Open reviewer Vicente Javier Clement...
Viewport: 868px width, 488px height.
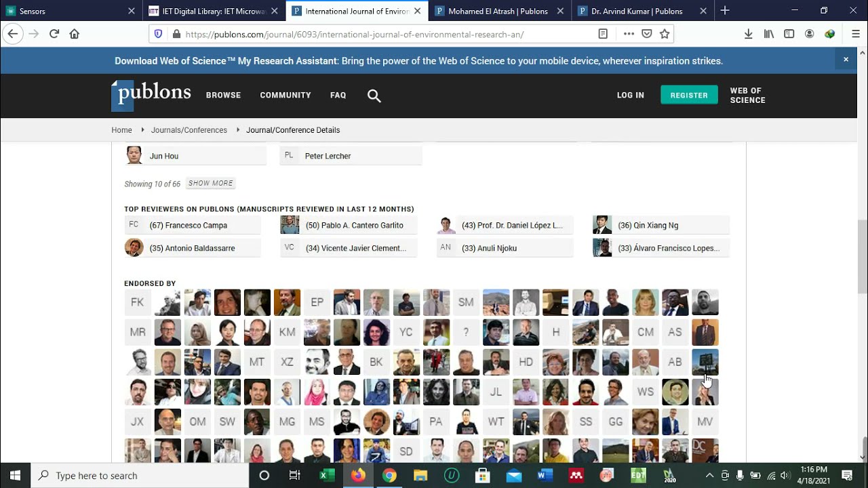pos(349,248)
